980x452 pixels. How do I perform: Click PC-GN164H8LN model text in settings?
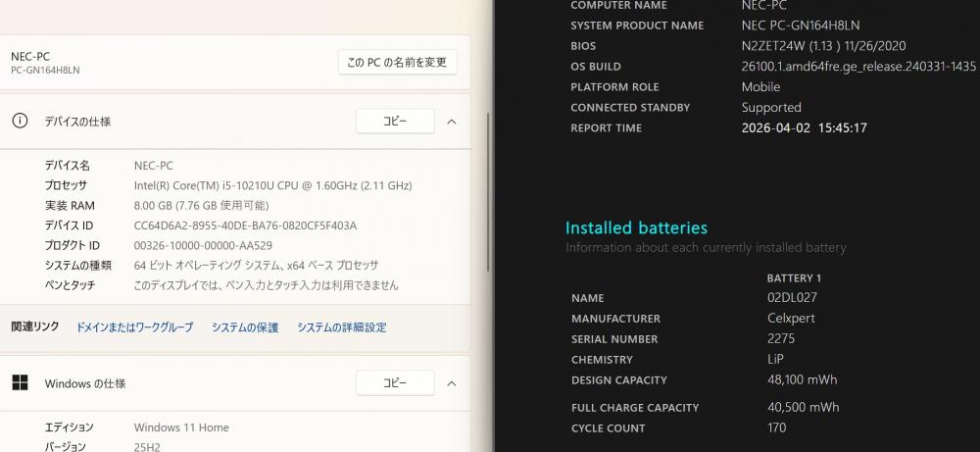click(x=45, y=70)
